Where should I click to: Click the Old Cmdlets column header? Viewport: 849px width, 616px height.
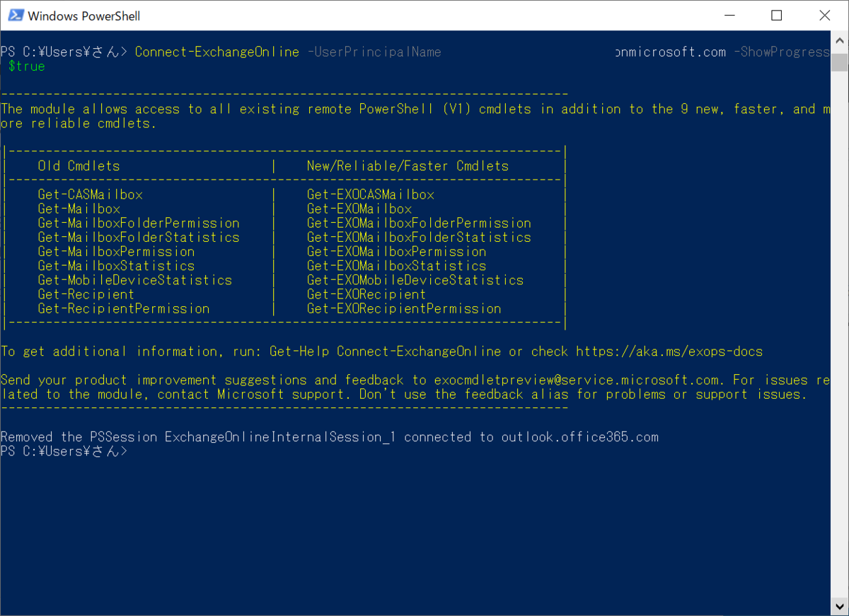click(79, 166)
